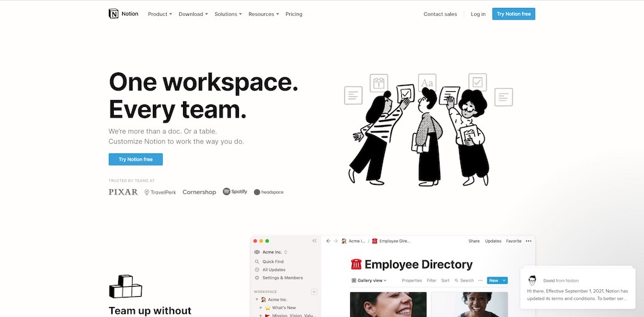Click David's avatar in chat popup
The image size is (644, 317).
click(532, 280)
